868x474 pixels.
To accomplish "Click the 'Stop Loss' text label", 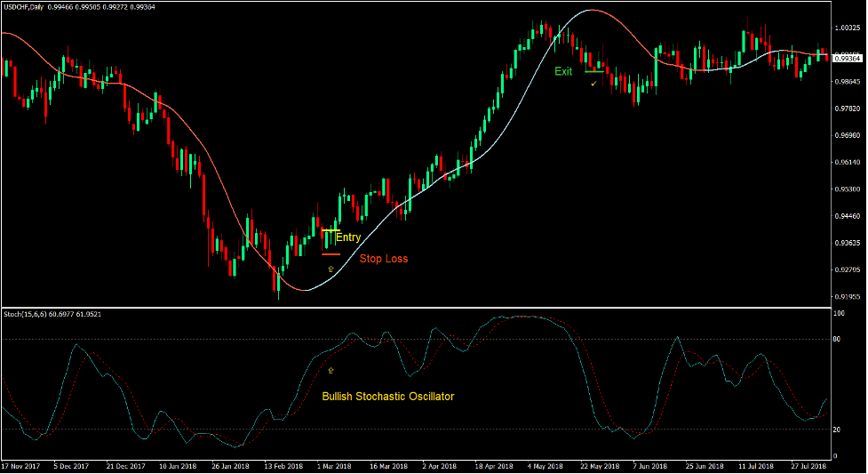I will (384, 259).
